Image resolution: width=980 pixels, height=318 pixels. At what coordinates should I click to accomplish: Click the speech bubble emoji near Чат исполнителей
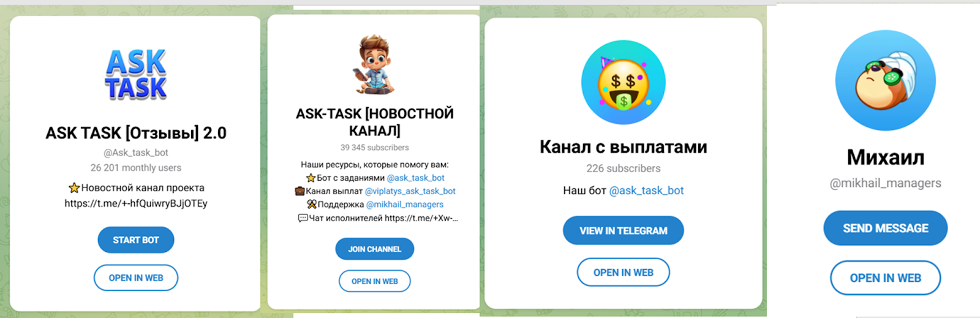(x=303, y=218)
